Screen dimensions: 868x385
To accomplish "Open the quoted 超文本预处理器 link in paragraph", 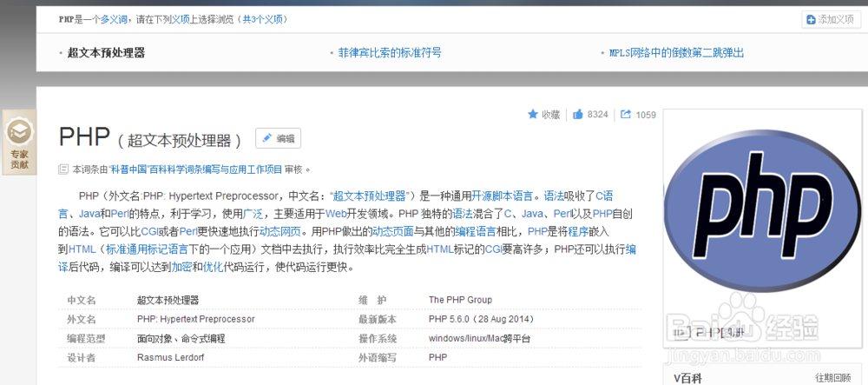I will 369,196.
